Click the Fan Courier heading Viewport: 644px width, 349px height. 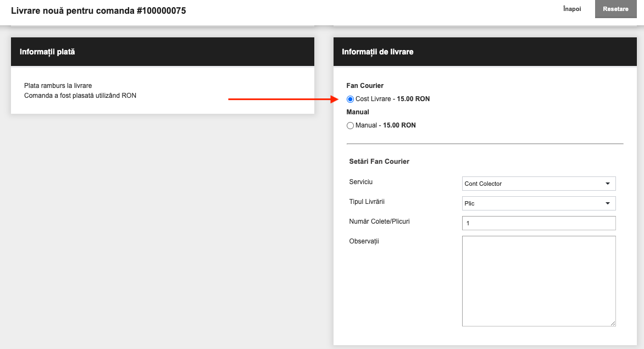tap(365, 85)
